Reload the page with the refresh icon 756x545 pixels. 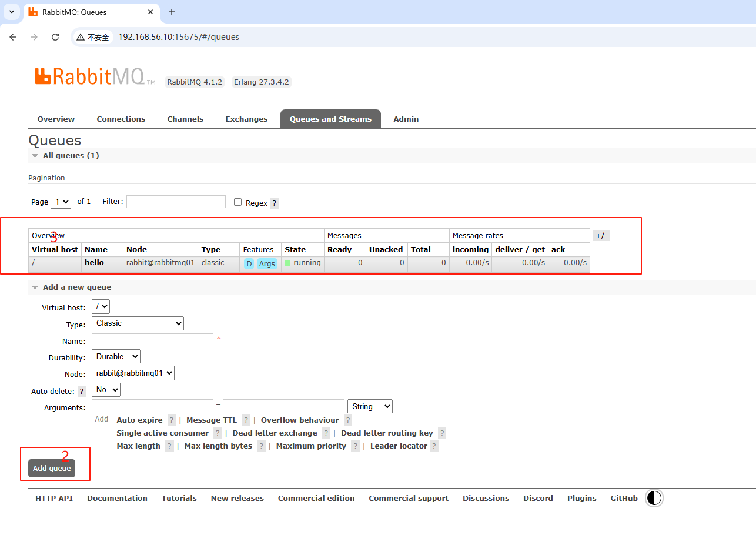pos(55,37)
